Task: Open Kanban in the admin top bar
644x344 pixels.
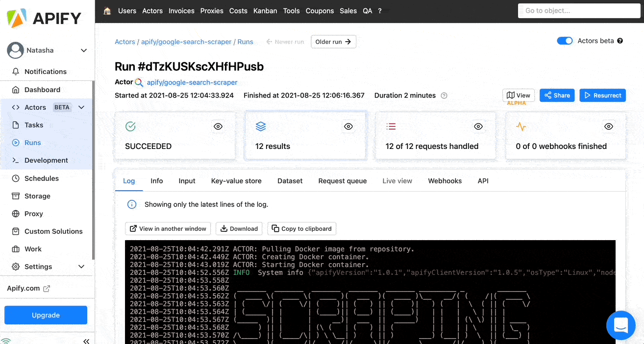Action: pos(265,11)
